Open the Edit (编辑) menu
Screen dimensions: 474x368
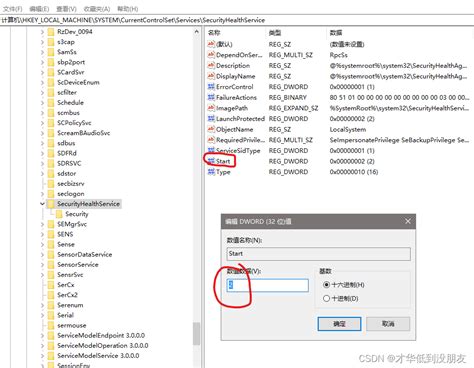[x=39, y=9]
